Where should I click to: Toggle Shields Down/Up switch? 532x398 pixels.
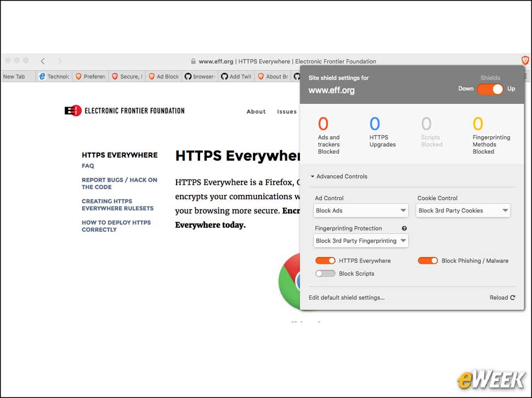point(490,89)
